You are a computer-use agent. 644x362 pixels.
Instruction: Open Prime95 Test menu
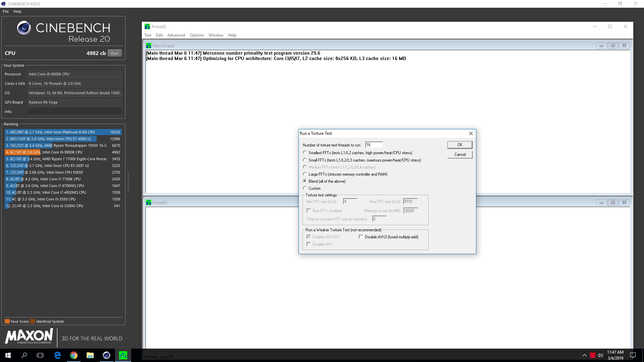(148, 35)
